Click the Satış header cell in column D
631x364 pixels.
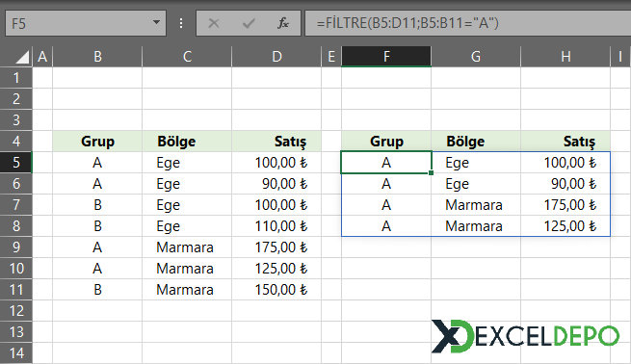click(x=276, y=142)
